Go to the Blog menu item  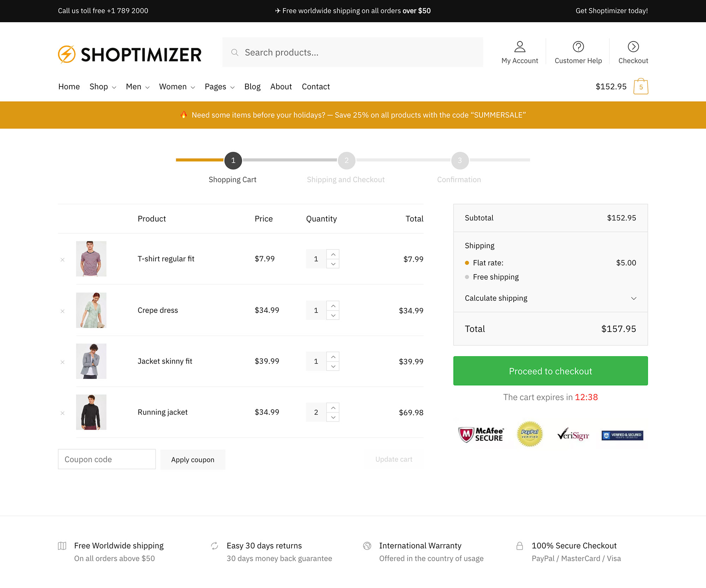pyautogui.click(x=252, y=87)
